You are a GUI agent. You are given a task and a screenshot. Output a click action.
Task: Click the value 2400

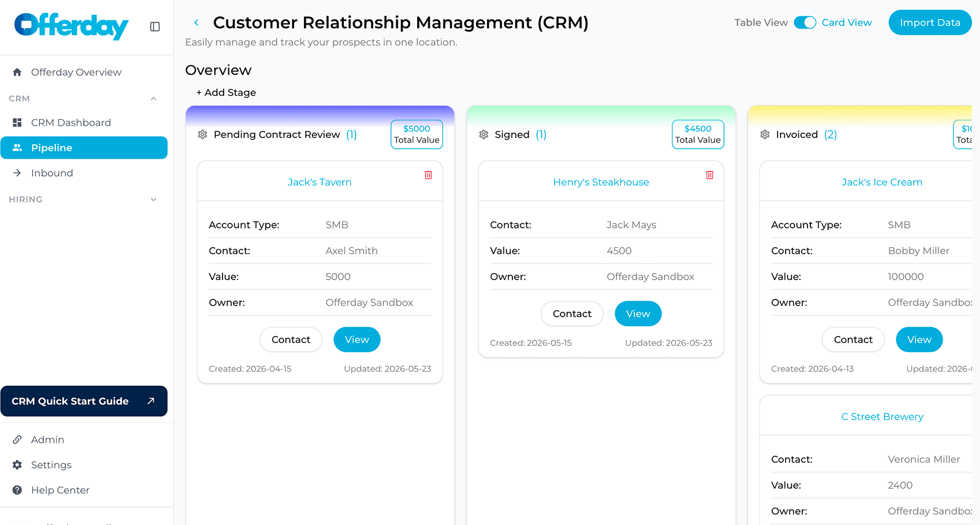pyautogui.click(x=900, y=485)
